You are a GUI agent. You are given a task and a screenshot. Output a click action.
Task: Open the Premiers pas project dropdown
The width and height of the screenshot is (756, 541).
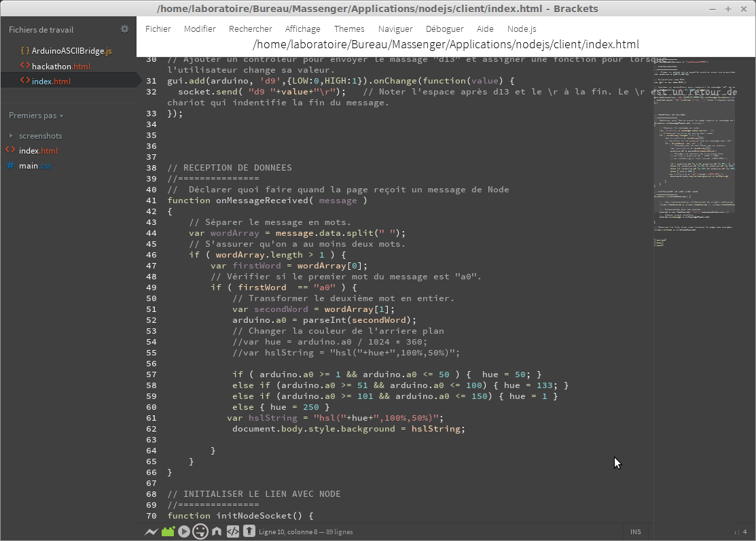tap(33, 116)
